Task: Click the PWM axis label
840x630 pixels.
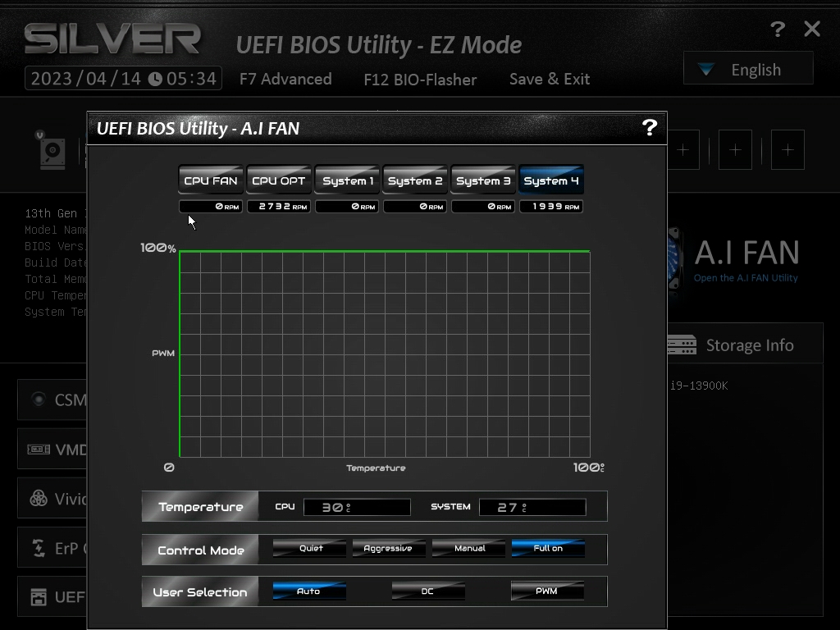Action: pos(163,353)
